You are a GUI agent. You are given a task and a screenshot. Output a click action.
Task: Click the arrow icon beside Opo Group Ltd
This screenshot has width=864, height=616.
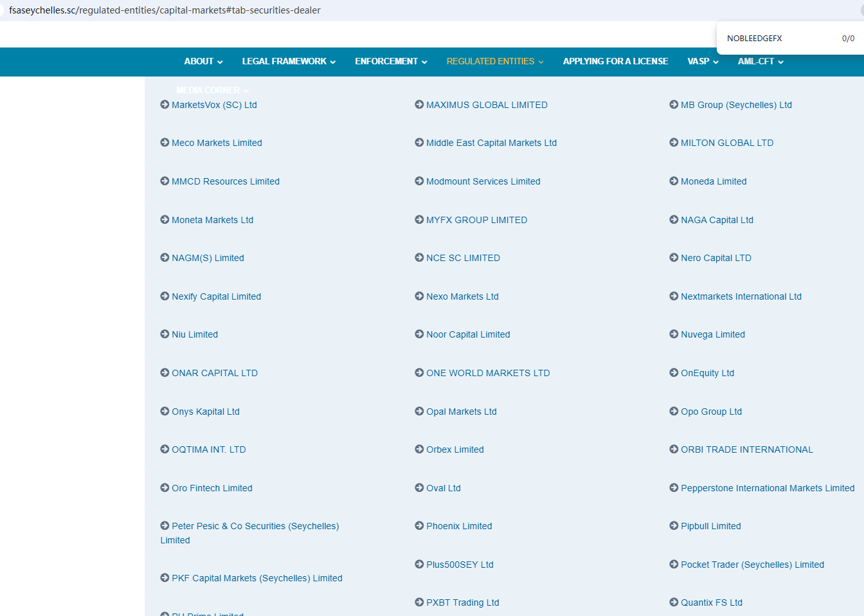[x=674, y=411]
